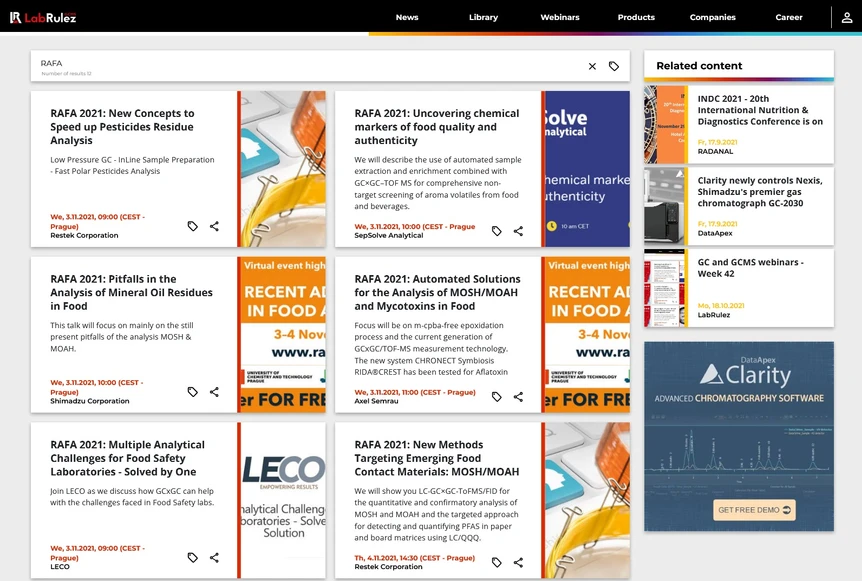The image size is (862, 581).
Task: Open Clarity newly controls Nexis article
Action: [760, 192]
